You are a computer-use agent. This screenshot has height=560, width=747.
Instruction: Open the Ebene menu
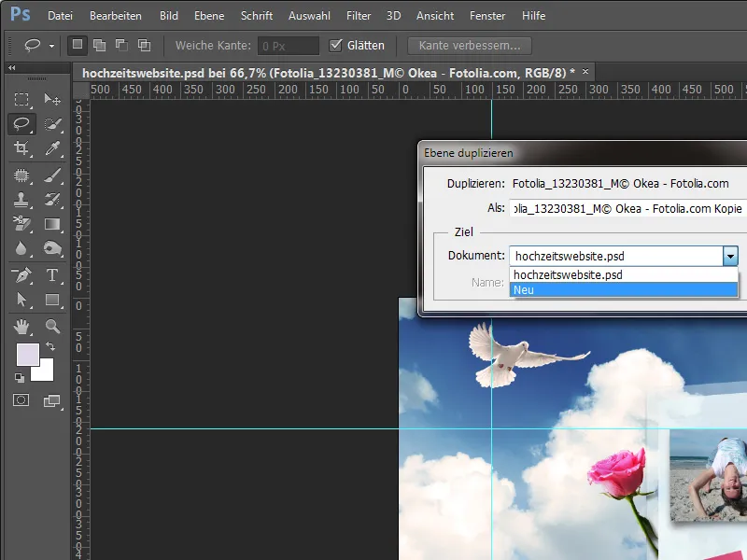tap(209, 16)
